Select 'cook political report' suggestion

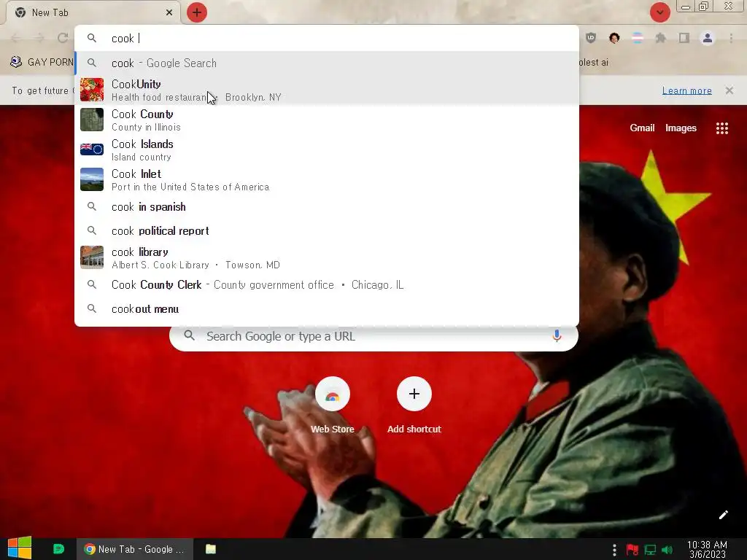pyautogui.click(x=327, y=231)
